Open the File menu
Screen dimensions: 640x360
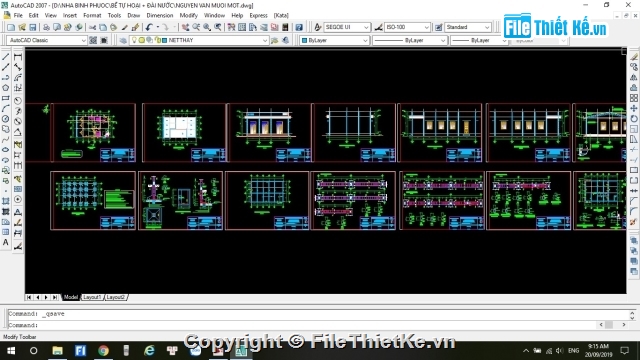(x=18, y=16)
